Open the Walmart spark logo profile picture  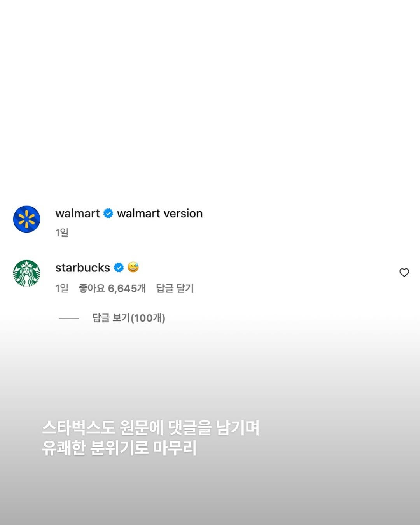click(x=27, y=219)
